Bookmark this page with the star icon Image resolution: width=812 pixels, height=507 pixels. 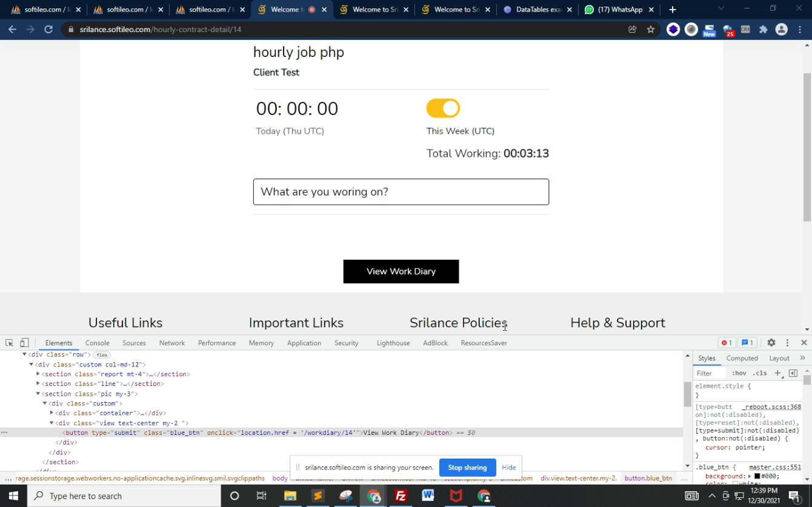[650, 29]
